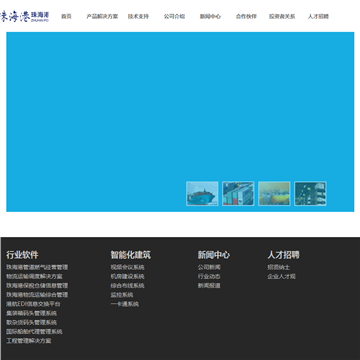The image size is (360, 360).
Task: Open the 物流运输调度解决方案 link
Action: point(34,276)
